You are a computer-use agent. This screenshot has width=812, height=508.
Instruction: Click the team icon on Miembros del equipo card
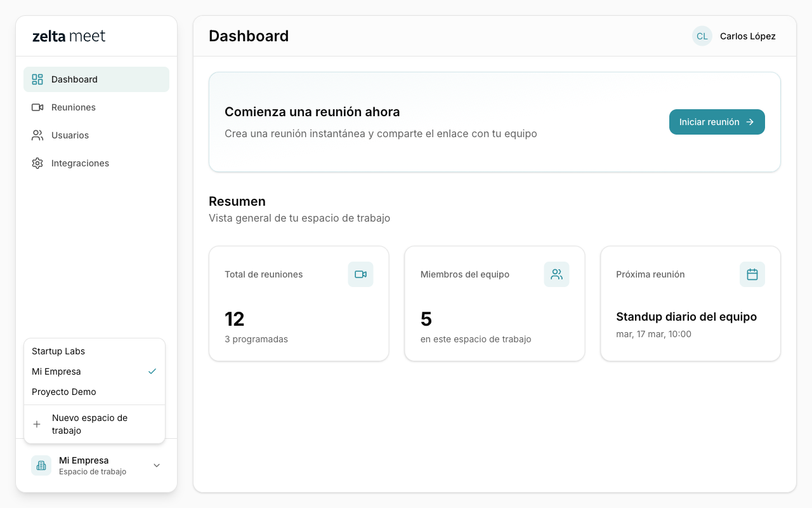pos(556,274)
